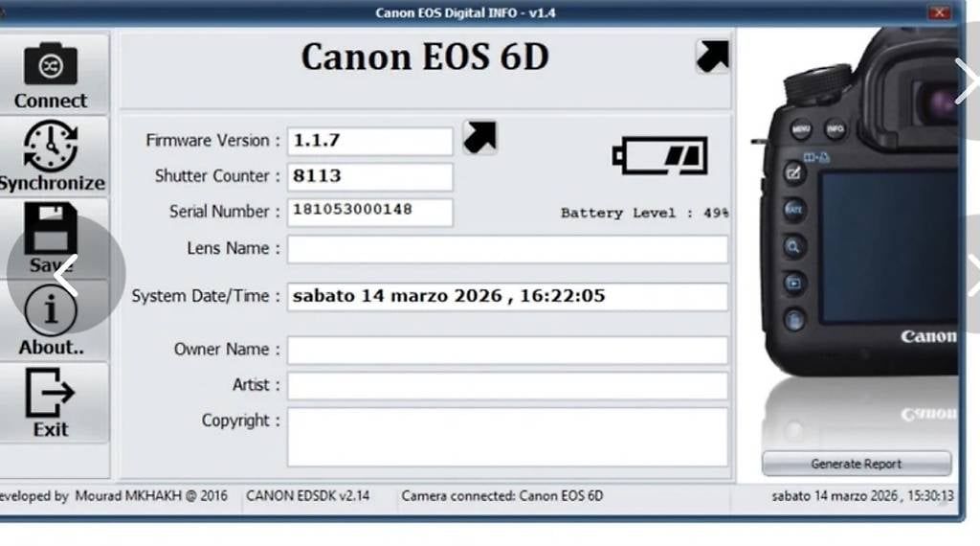Click the Firmware Version field 1.1.7
The height and width of the screenshot is (546, 980).
coord(370,141)
